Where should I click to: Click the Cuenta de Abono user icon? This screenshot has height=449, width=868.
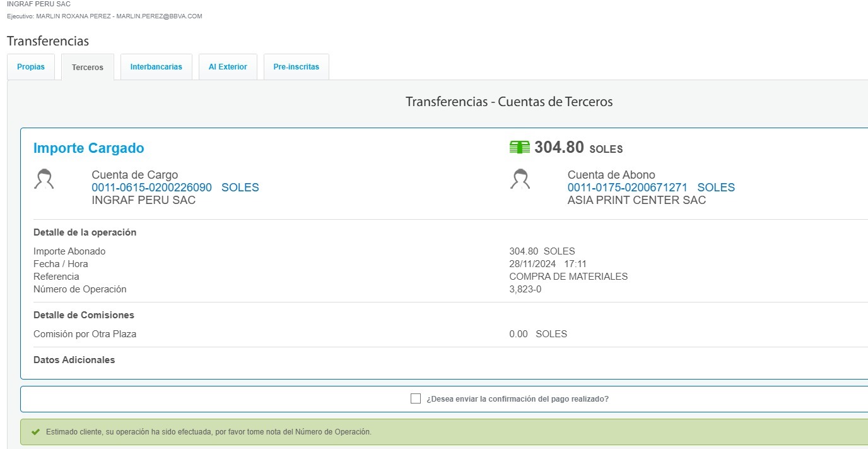520,180
